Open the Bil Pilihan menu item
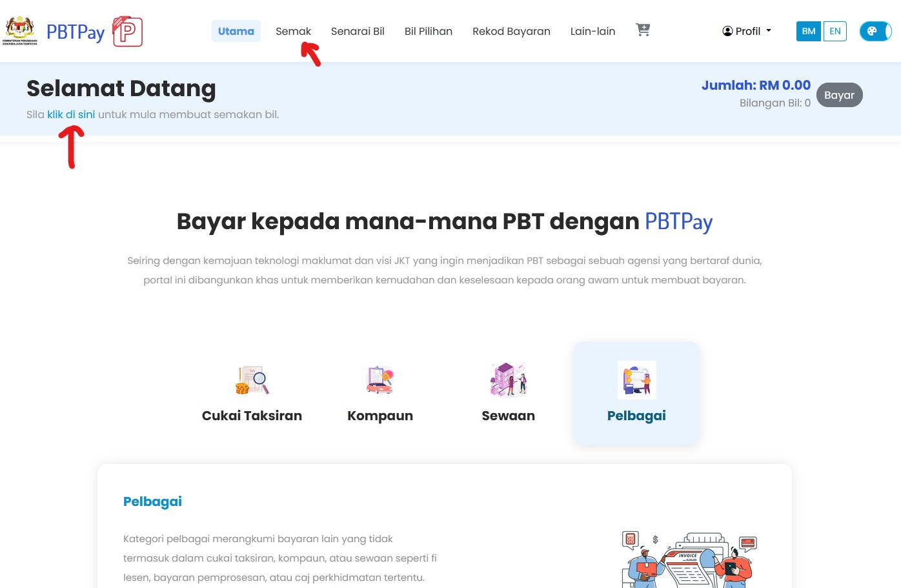Viewport: 901px width, 588px height. click(x=429, y=31)
